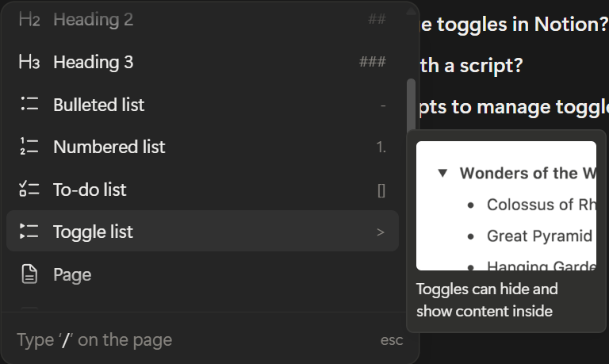The width and height of the screenshot is (609, 364).
Task: Click the Numbered list icon
Action: [x=29, y=147]
